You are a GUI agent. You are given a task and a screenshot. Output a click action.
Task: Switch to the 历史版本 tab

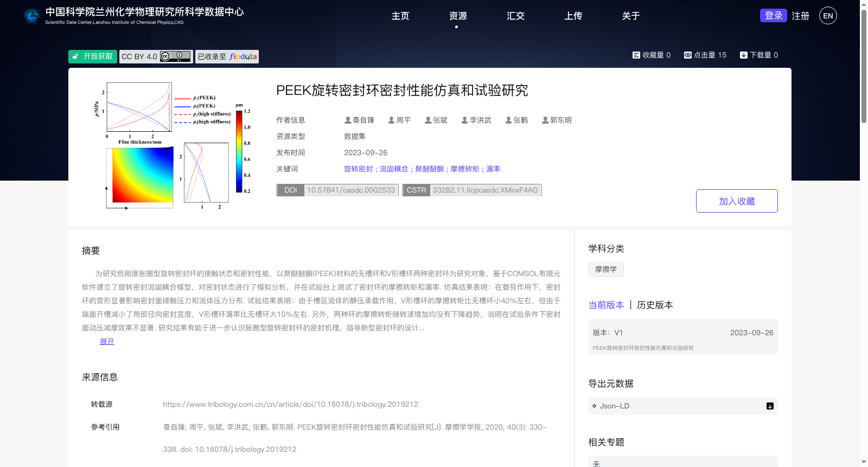click(655, 305)
